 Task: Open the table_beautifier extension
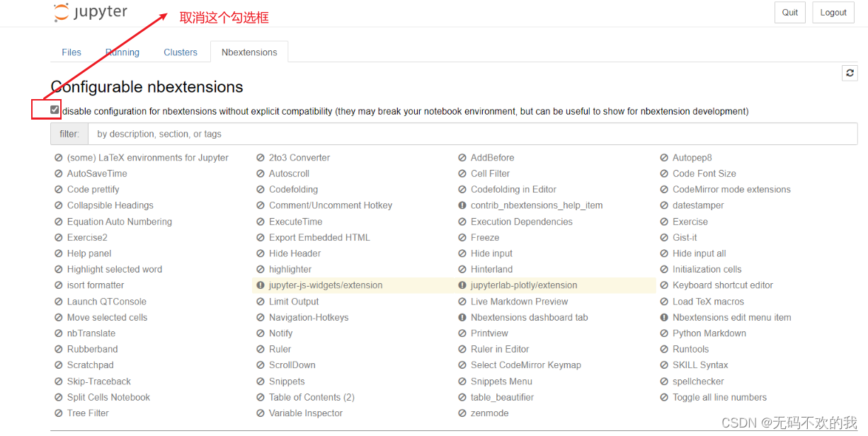click(x=502, y=397)
